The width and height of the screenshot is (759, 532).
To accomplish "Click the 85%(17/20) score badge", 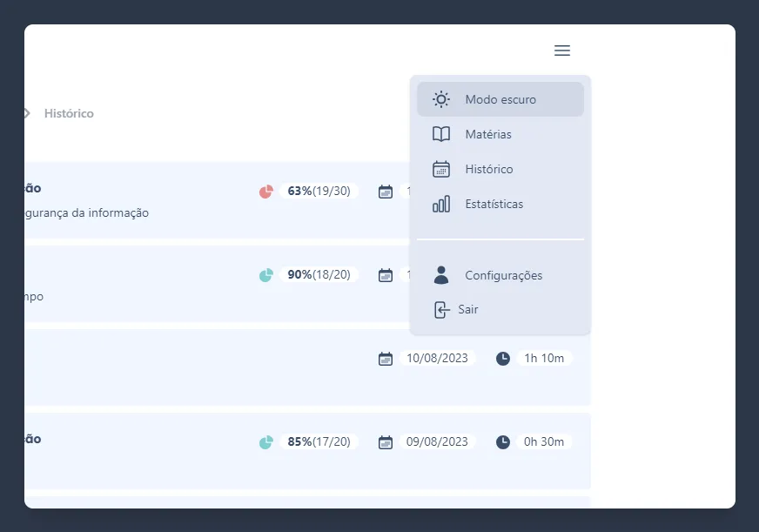I will (x=319, y=441).
